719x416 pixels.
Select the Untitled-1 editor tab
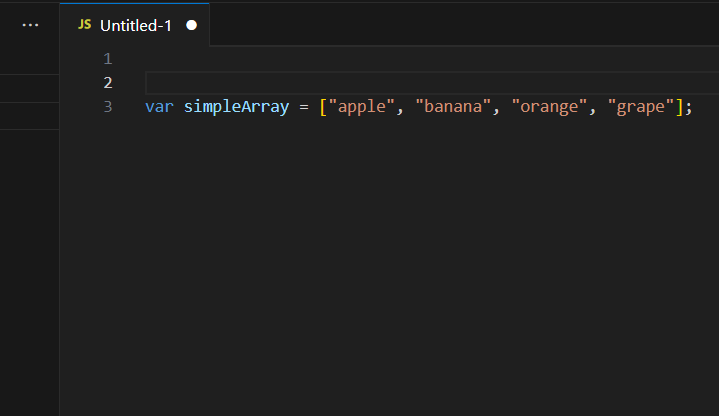tap(135, 25)
